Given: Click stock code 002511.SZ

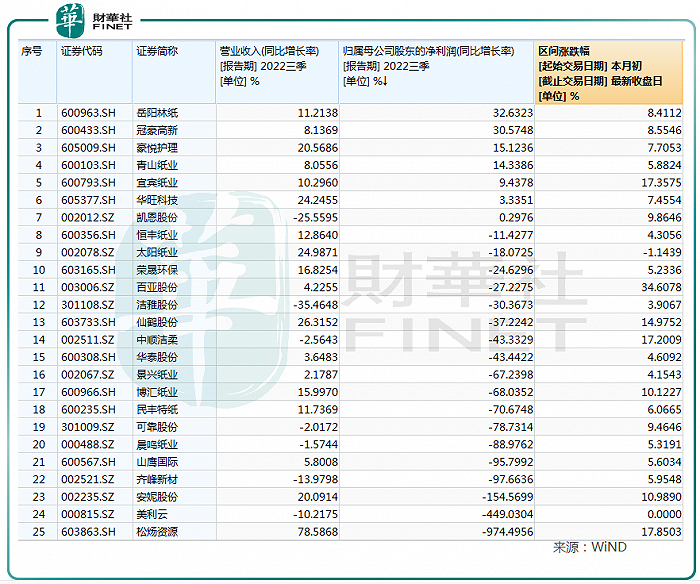Looking at the screenshot, I should point(88,340).
